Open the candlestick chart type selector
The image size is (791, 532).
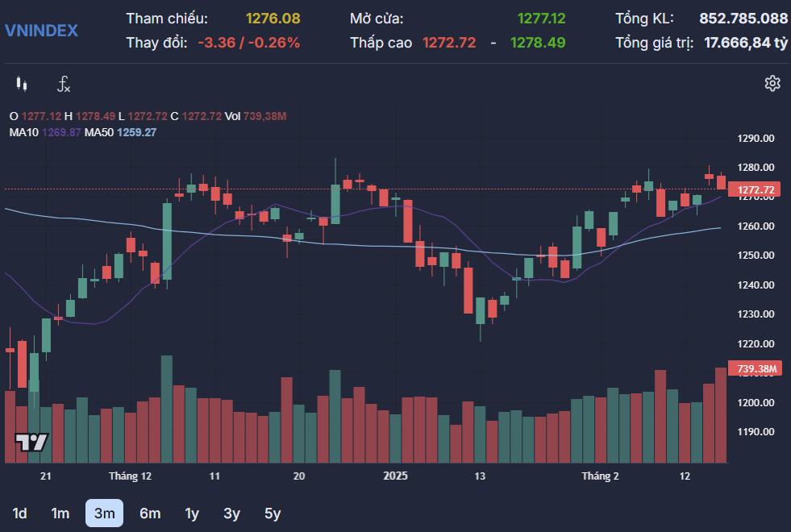tap(22, 83)
